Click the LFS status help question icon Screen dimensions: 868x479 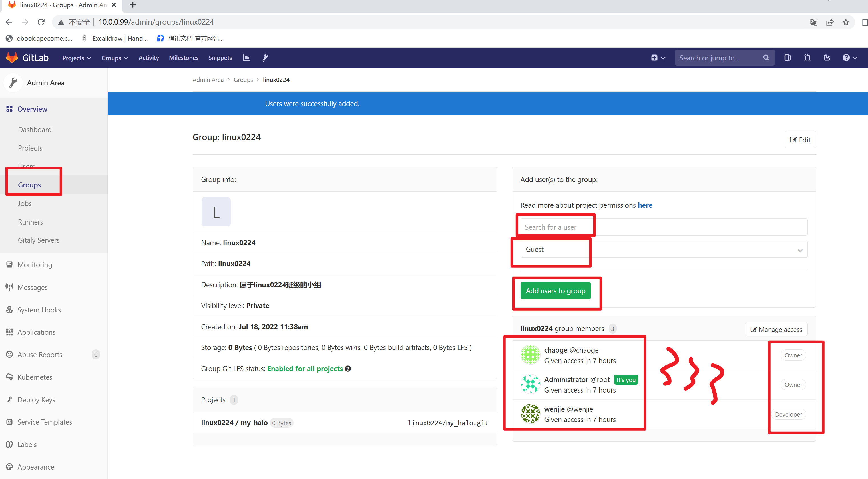tap(348, 369)
